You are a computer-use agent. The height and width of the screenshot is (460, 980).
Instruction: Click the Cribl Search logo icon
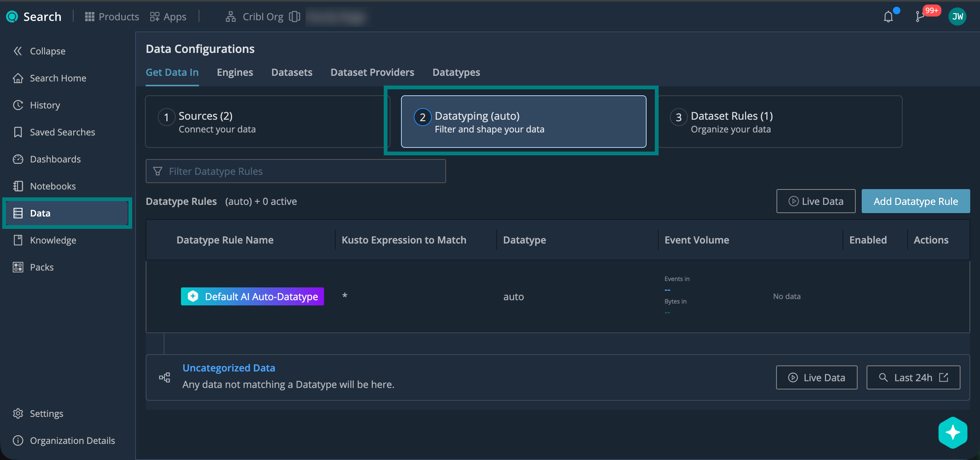tap(12, 17)
